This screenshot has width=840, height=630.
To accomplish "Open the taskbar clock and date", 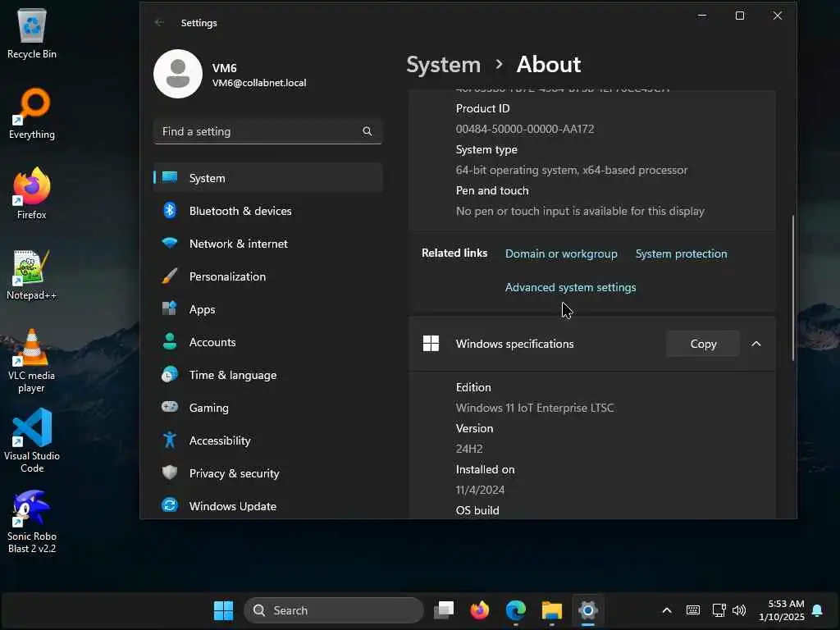I will (781, 610).
